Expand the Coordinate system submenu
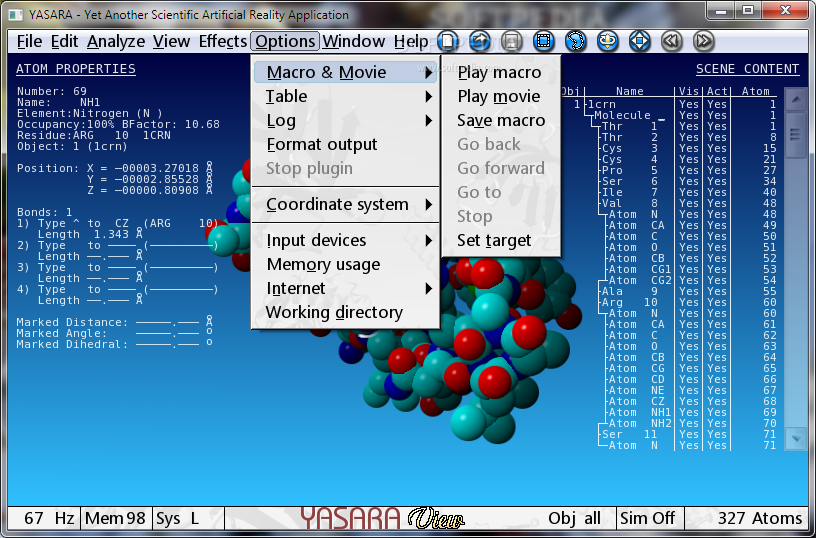Image resolution: width=816 pixels, height=538 pixels. pos(346,204)
